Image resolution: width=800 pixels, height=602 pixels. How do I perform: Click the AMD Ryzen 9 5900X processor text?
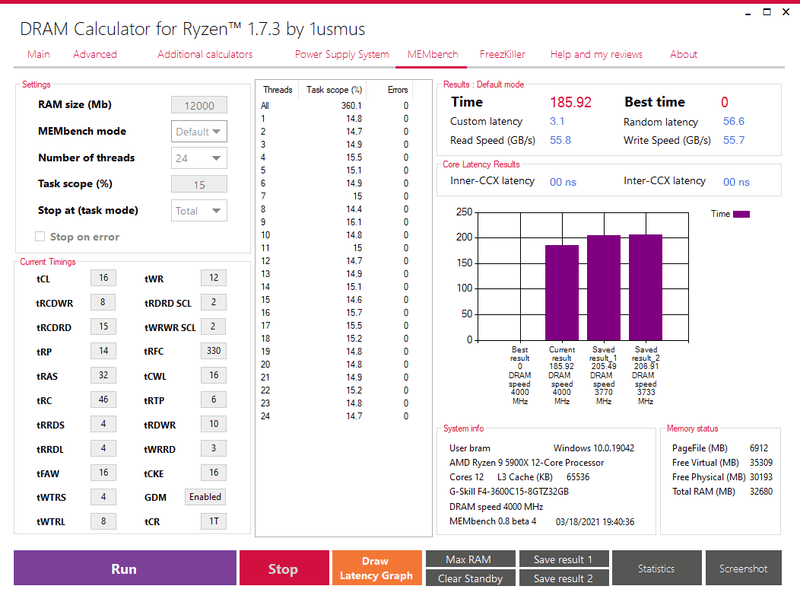tap(526, 463)
